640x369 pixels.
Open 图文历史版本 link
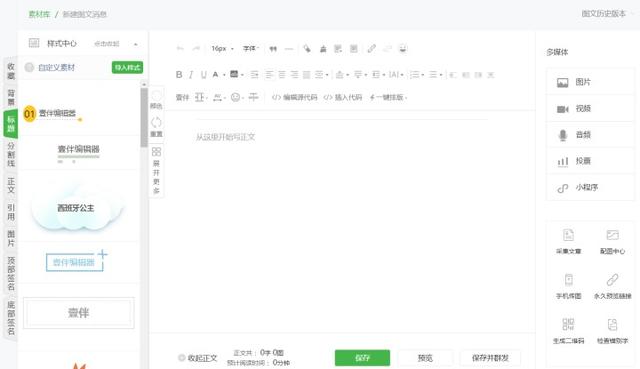(x=603, y=14)
